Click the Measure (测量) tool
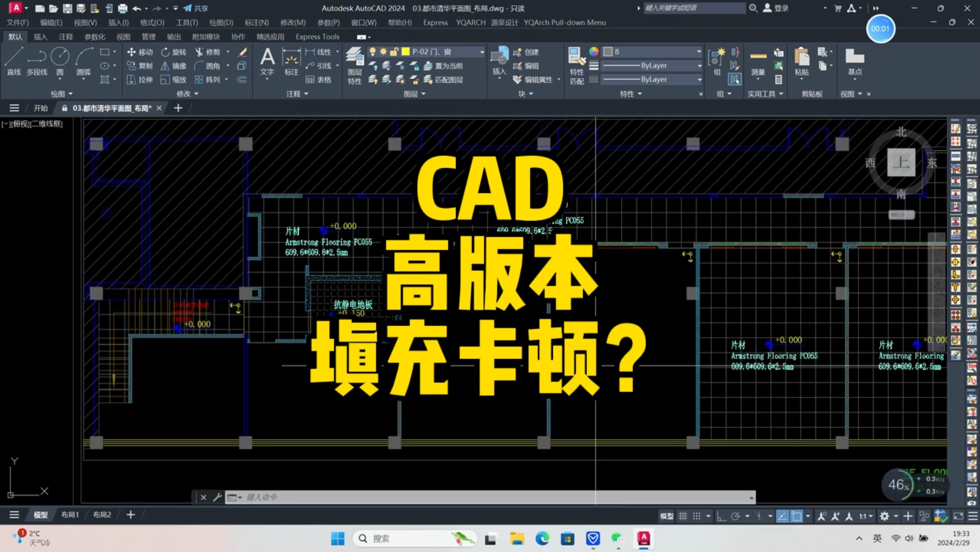Viewport: 980px width, 552px height. tap(758, 61)
